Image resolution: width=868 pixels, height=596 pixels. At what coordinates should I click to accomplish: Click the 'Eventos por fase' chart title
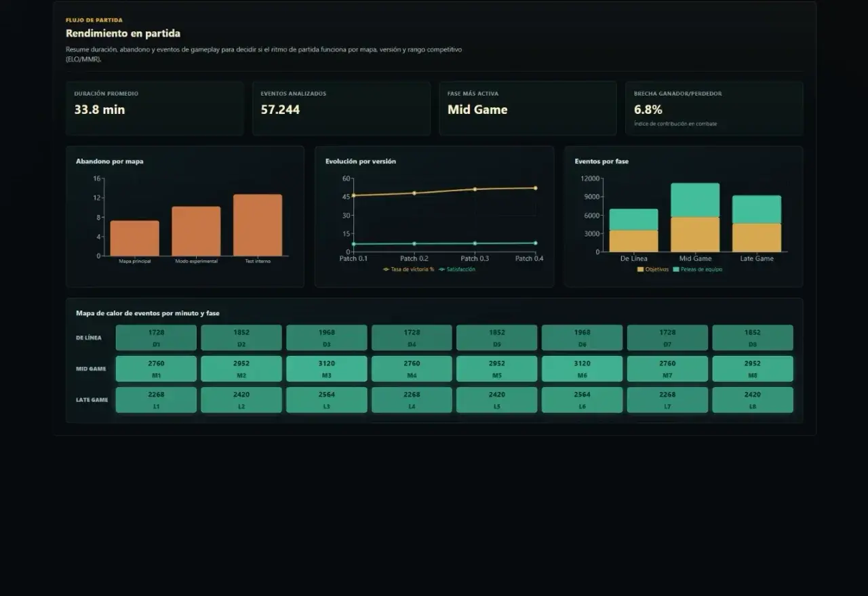(x=601, y=161)
